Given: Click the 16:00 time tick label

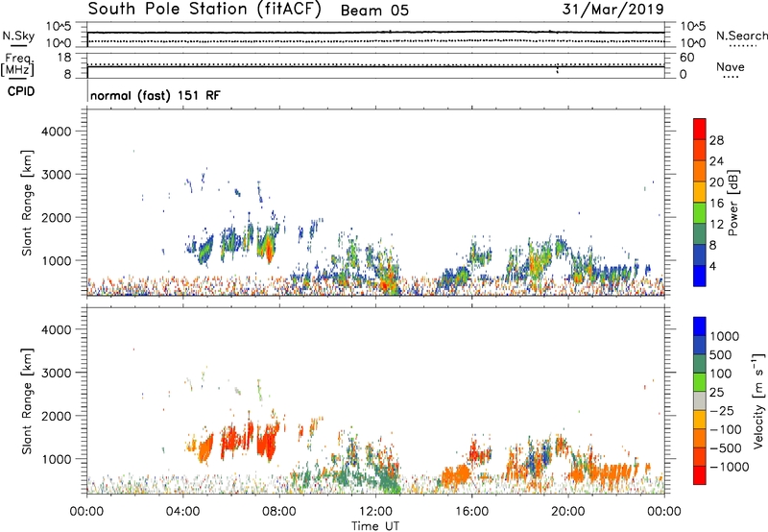Looking at the screenshot, I should click(x=471, y=512).
